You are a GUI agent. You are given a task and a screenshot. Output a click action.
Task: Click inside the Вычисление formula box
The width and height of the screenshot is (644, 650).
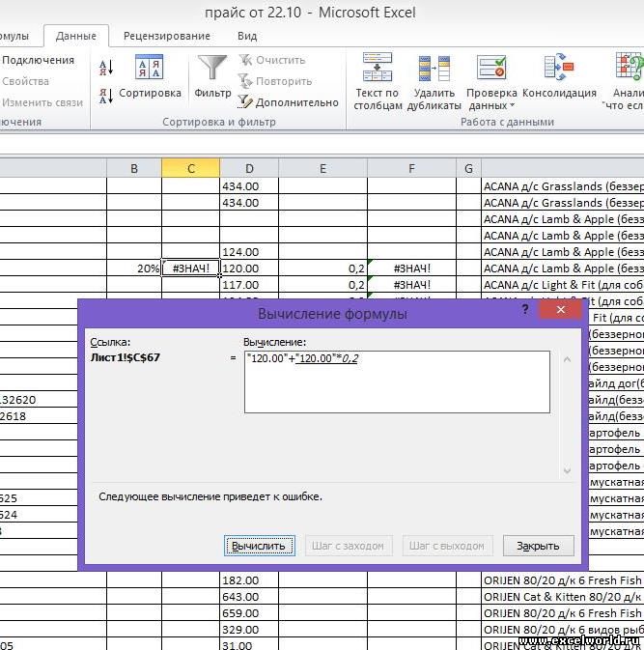[397, 382]
